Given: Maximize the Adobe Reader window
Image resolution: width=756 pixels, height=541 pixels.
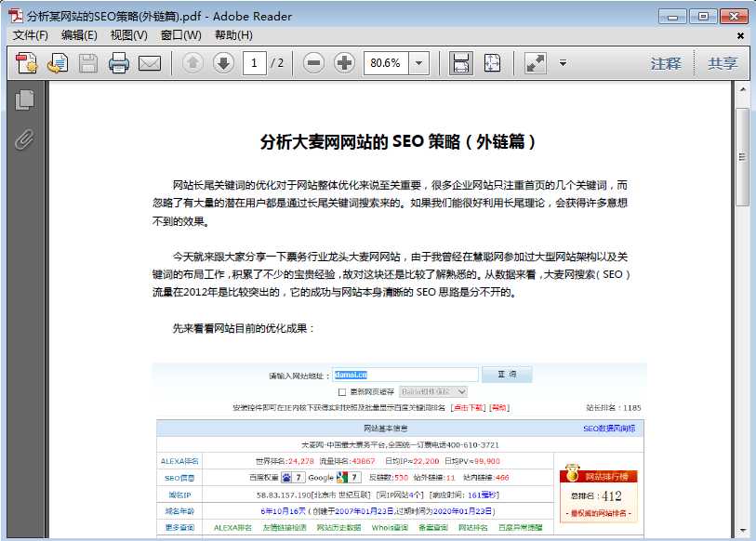Looking at the screenshot, I should pos(703,17).
